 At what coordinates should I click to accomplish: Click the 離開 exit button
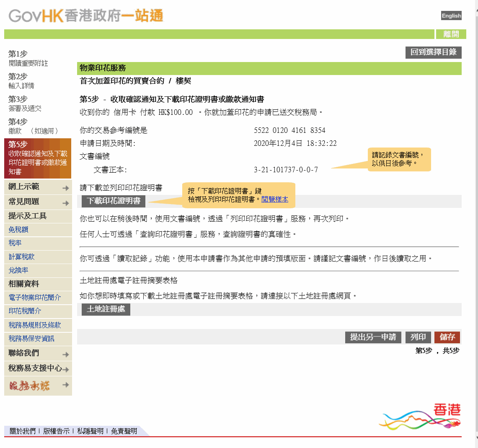(x=451, y=34)
